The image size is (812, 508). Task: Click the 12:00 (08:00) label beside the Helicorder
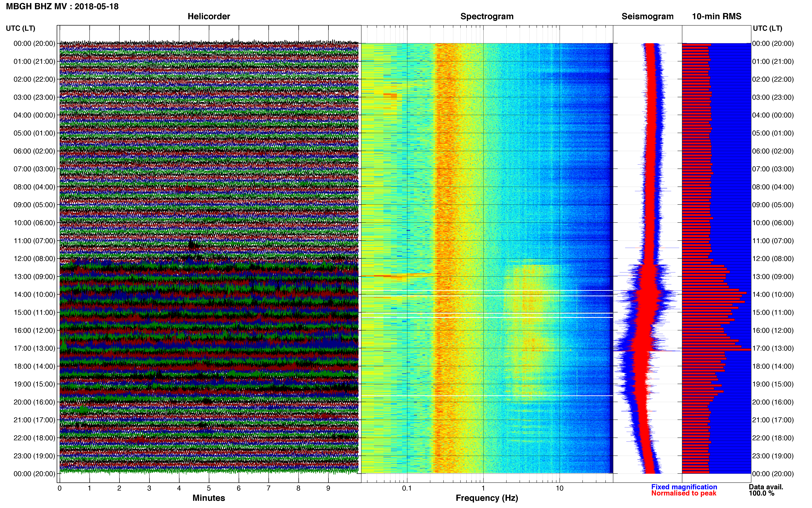34,259
